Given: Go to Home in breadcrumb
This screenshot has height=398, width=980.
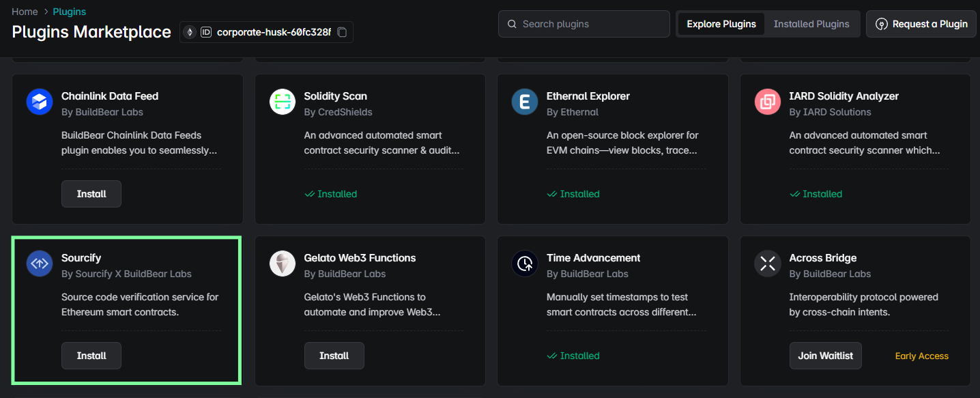Looking at the screenshot, I should [x=25, y=12].
